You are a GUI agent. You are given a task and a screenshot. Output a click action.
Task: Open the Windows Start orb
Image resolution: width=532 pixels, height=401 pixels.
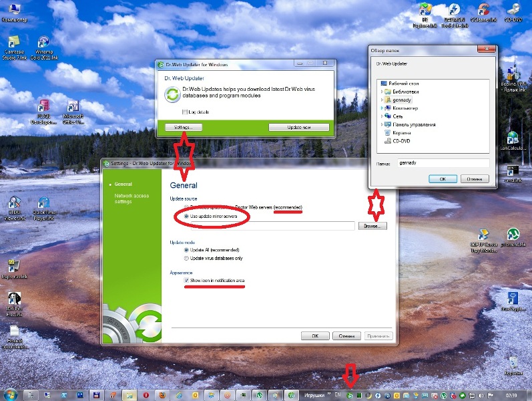(x=11, y=394)
